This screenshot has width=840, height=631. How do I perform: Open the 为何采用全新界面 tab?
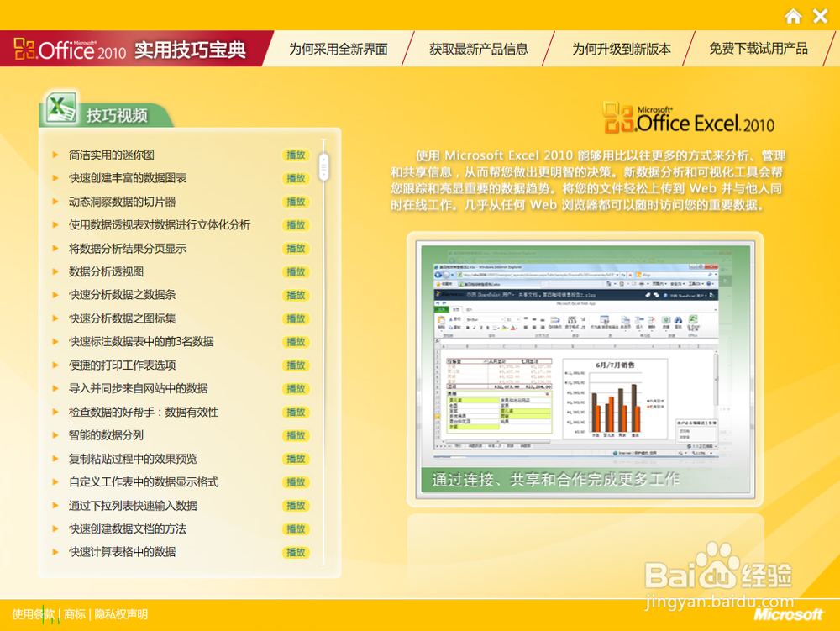338,50
